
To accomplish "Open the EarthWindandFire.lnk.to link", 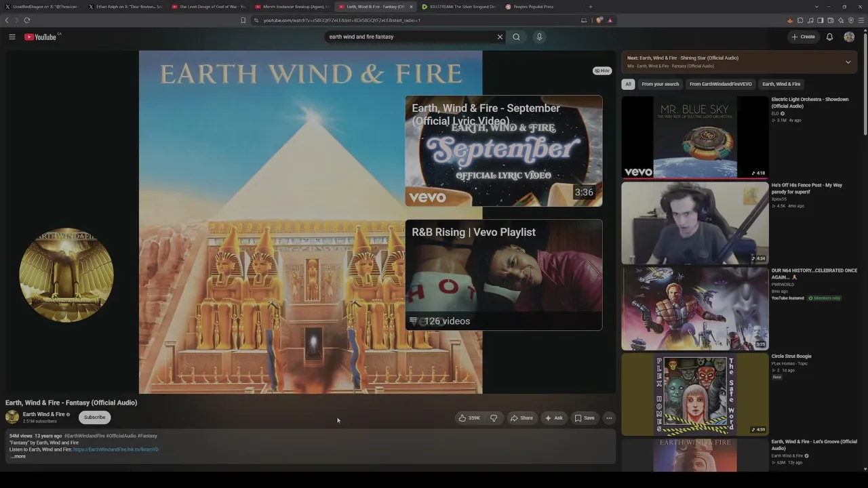I will [x=116, y=449].
